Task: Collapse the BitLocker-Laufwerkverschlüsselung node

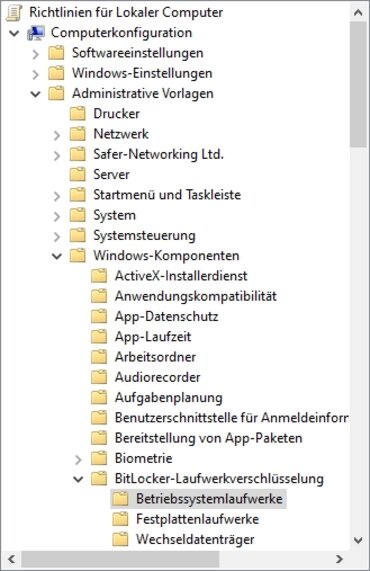Action: (78, 479)
